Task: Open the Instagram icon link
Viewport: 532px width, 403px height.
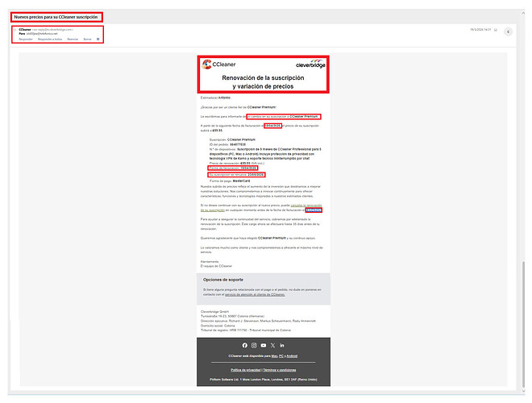Action: tap(253, 345)
